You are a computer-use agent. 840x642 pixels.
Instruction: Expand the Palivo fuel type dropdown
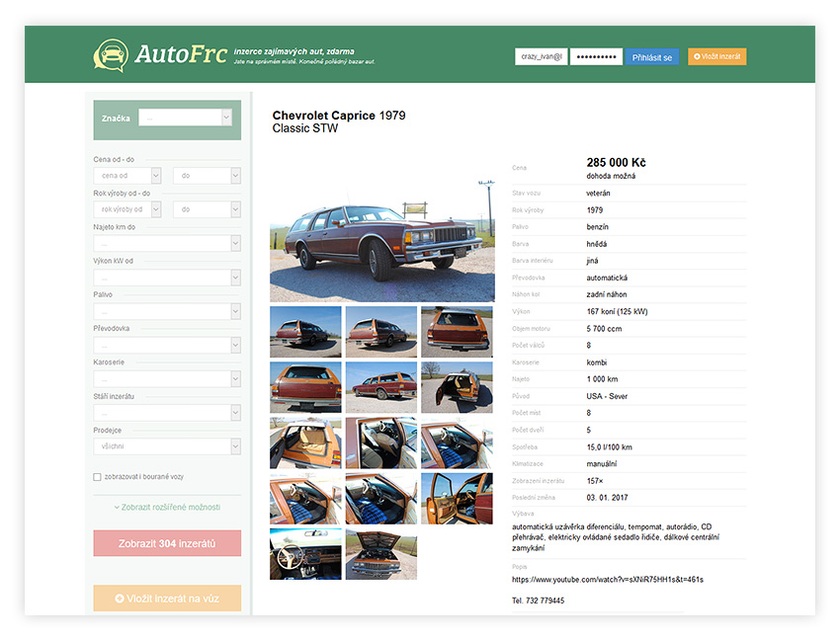[167, 311]
